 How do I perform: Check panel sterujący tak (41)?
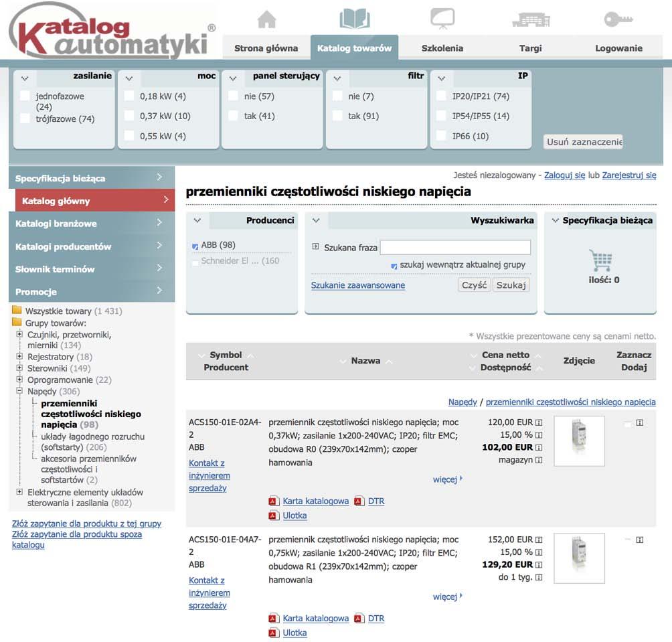tap(233, 115)
